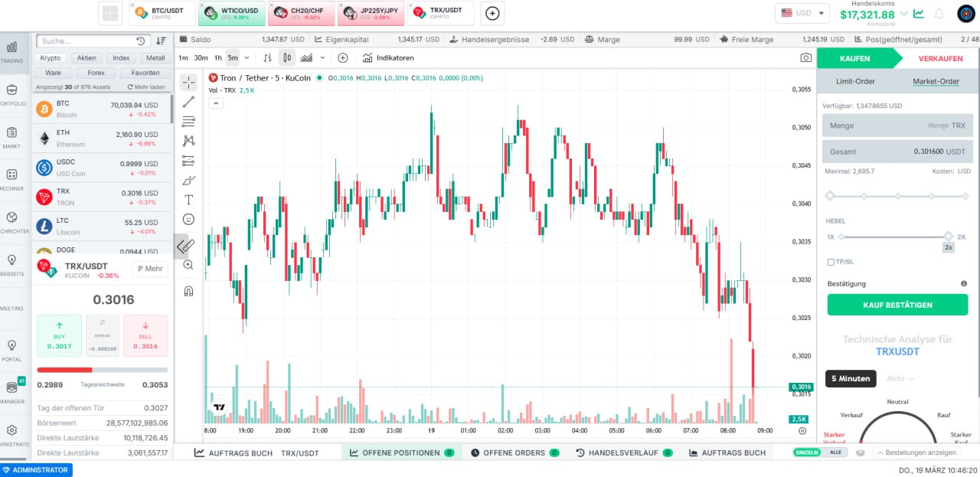Viewport: 980px width, 477px height.
Task: Take chart snapshot with camera icon
Action: [x=805, y=57]
